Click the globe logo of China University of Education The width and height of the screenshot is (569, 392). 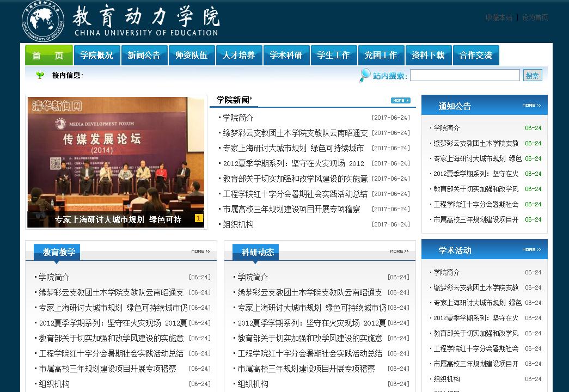[x=43, y=21]
